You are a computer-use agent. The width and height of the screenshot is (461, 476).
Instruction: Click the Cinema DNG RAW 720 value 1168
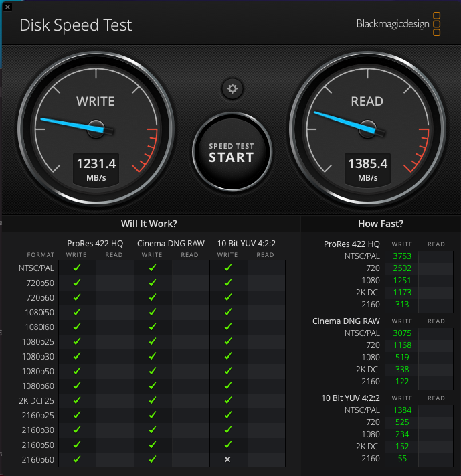click(402, 345)
